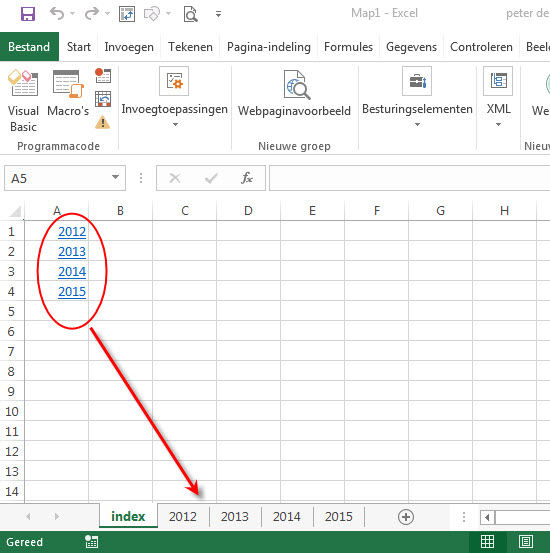
Task: Click the horizontal scrollbar left arrow
Action: [487, 518]
